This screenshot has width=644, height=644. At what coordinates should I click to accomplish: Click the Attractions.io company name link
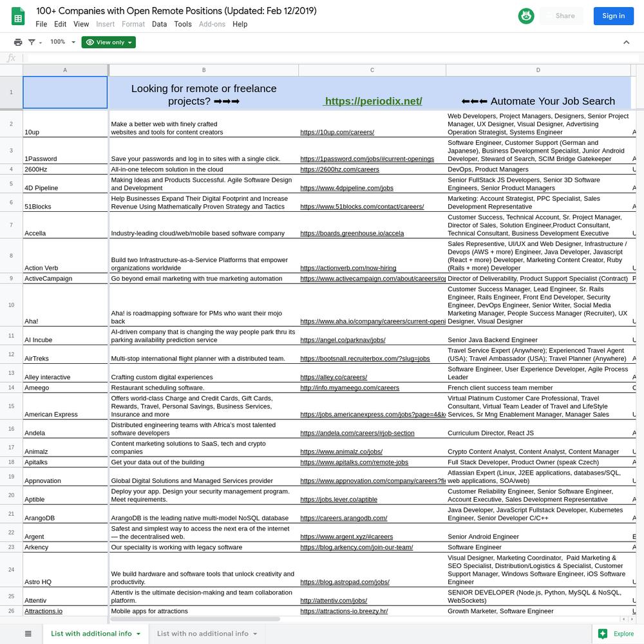pos(44,611)
